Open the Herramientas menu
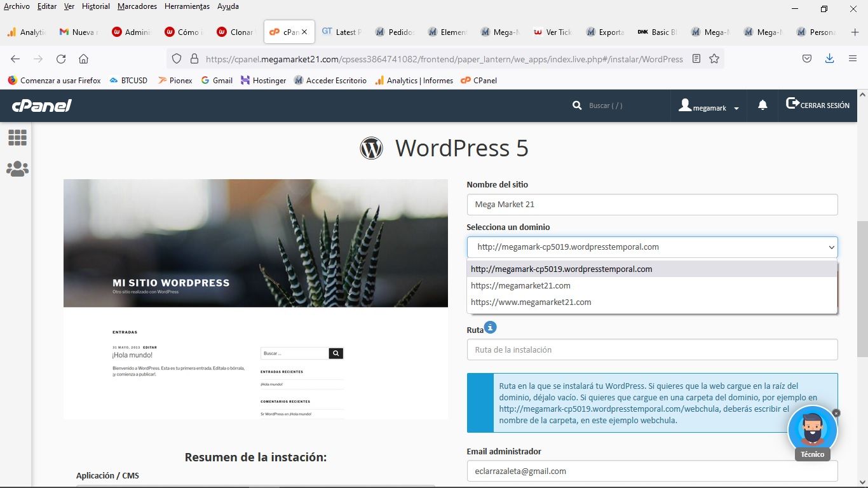Image resolution: width=868 pixels, height=488 pixels. tap(187, 6)
